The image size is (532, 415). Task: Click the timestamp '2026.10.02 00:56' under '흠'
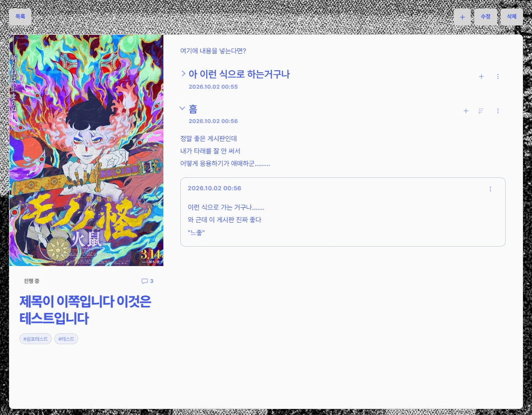(x=213, y=121)
